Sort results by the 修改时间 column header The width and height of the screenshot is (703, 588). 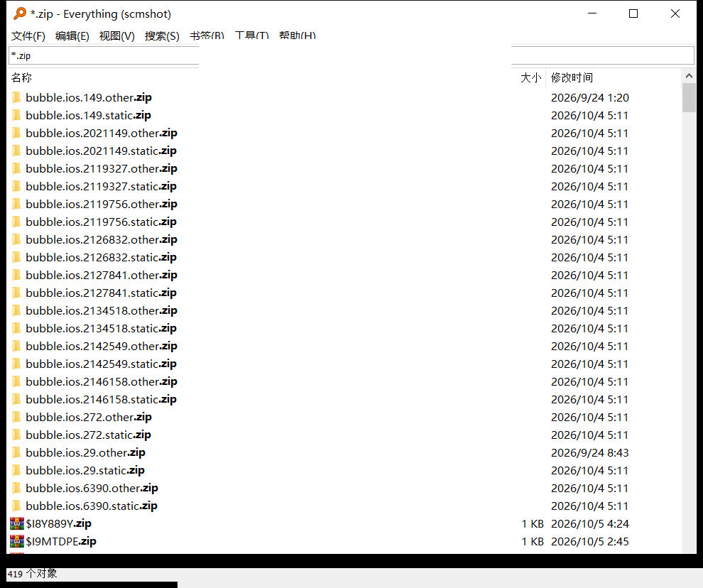pos(572,77)
